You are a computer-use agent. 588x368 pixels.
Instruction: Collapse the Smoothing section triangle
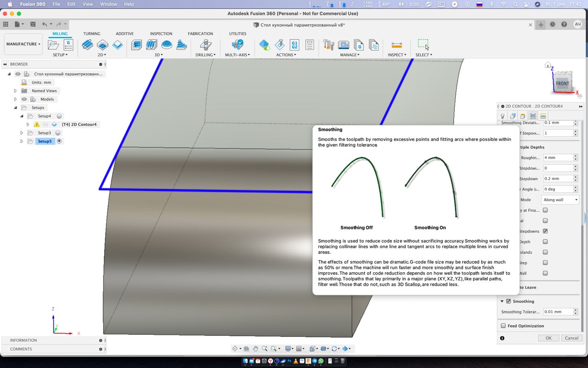click(x=502, y=301)
